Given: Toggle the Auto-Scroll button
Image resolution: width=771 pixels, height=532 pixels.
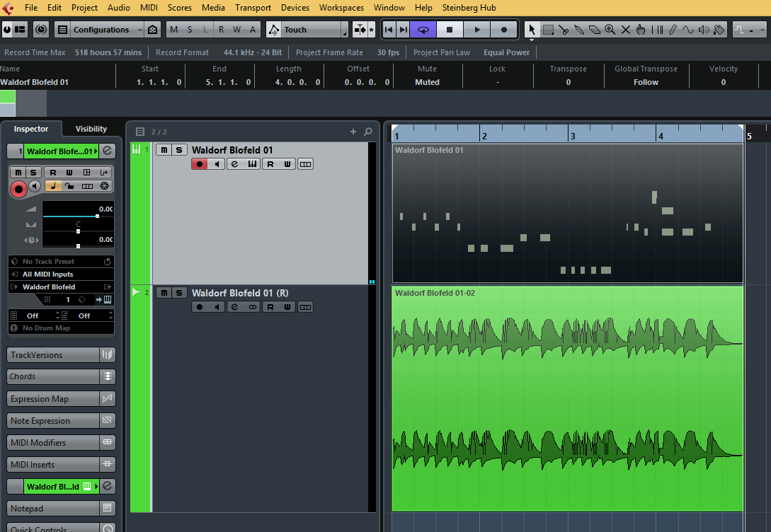Looking at the screenshot, I should 360,30.
